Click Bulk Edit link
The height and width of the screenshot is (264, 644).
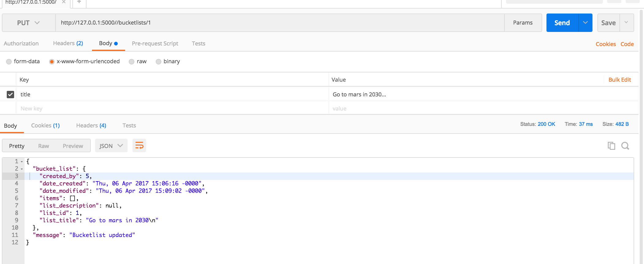pos(619,80)
